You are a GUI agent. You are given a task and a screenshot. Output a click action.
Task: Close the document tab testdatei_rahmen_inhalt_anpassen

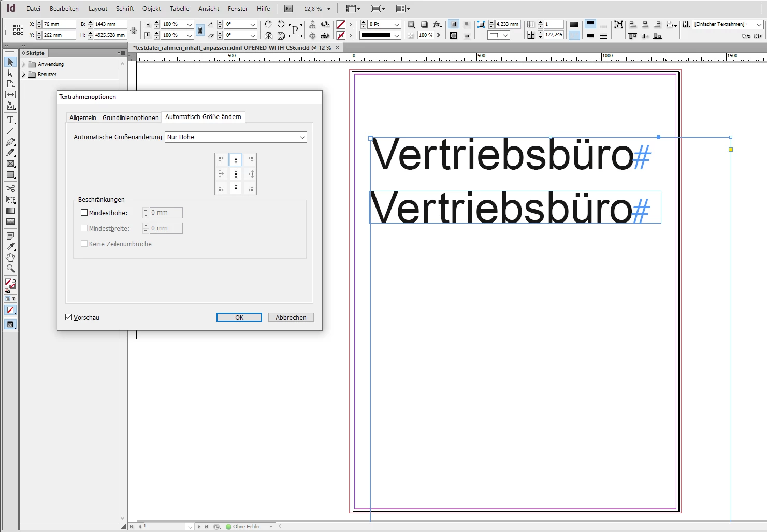[338, 48]
